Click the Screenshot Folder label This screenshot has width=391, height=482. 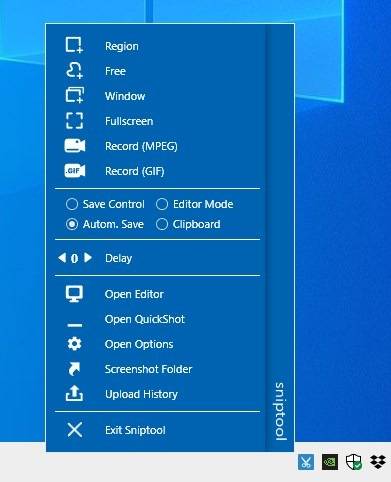[x=148, y=369]
